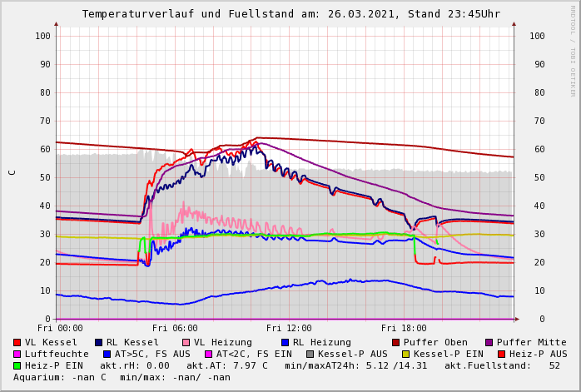Click the red VL Kessel legend swatch

[x=17, y=342]
